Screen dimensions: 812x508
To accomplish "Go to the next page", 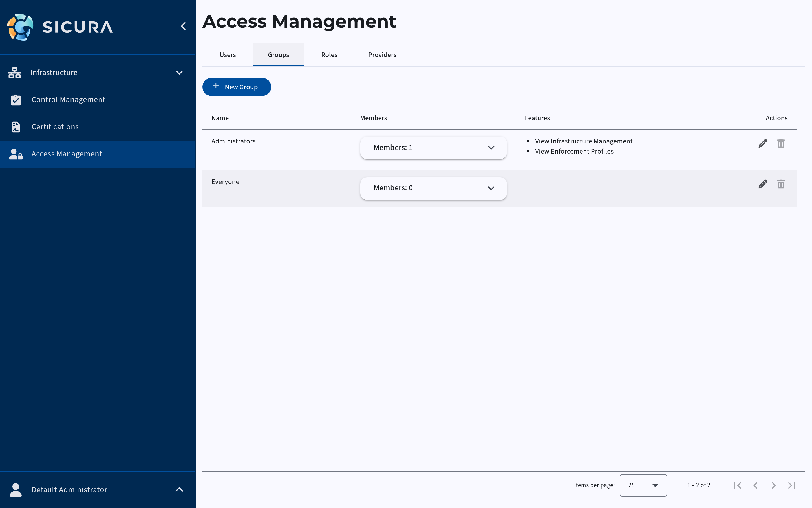I will 773,485.
